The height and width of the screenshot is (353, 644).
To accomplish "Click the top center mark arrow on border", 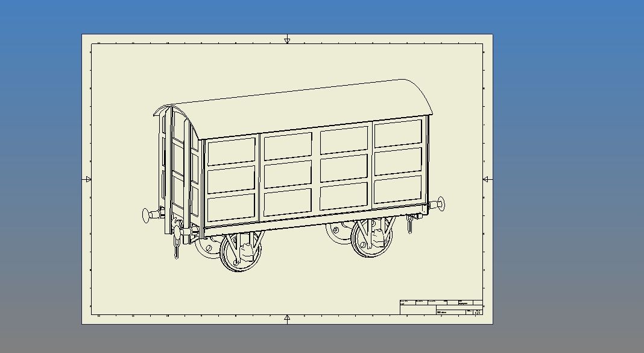I will 287,41.
